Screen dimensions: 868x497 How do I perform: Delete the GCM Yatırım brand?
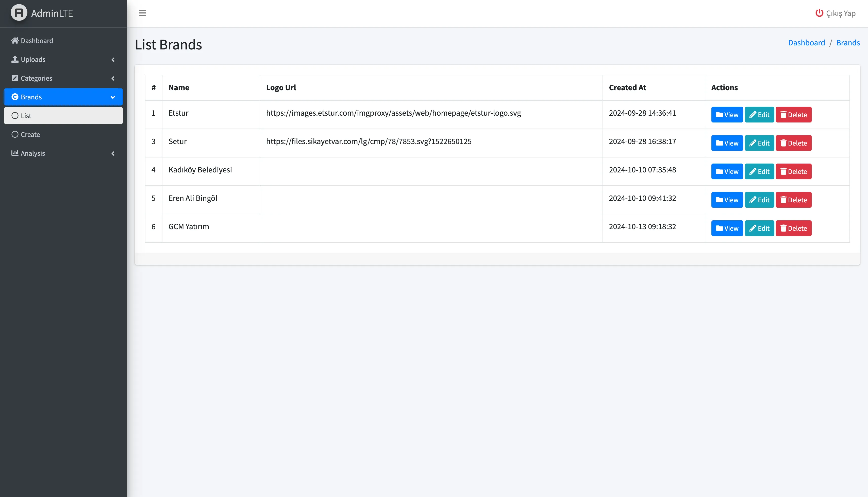[793, 228]
